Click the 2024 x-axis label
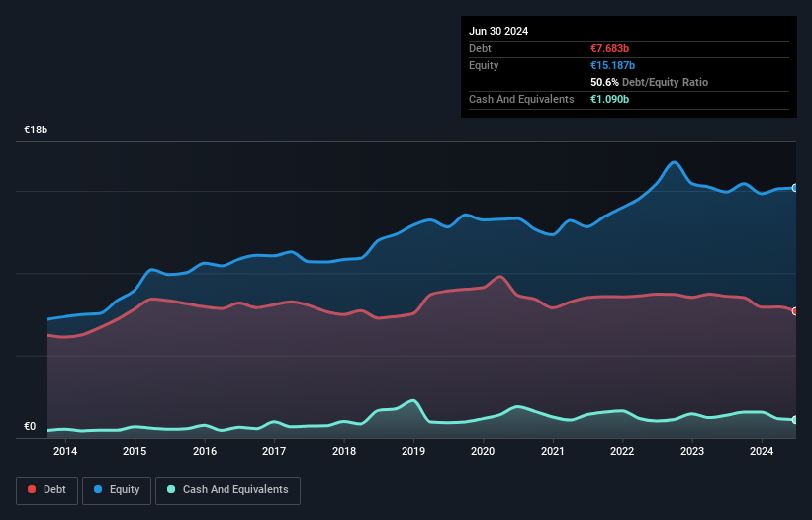Viewport: 812px width, 520px height. tap(762, 451)
